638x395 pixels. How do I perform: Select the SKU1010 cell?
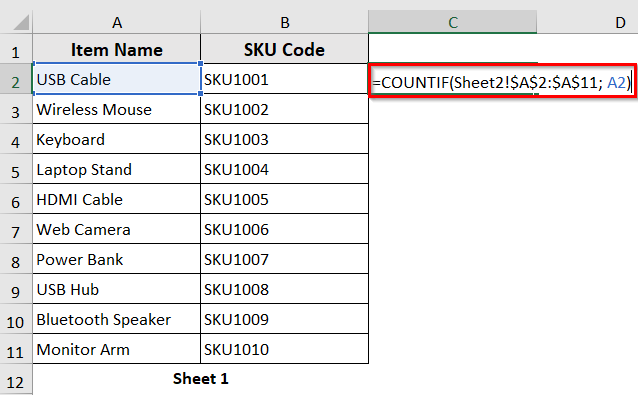[x=284, y=349]
